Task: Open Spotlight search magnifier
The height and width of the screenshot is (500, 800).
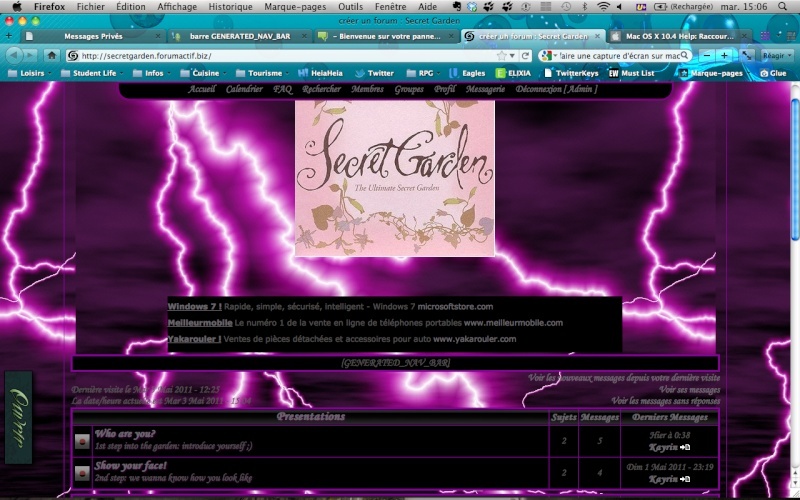Action: tap(782, 7)
